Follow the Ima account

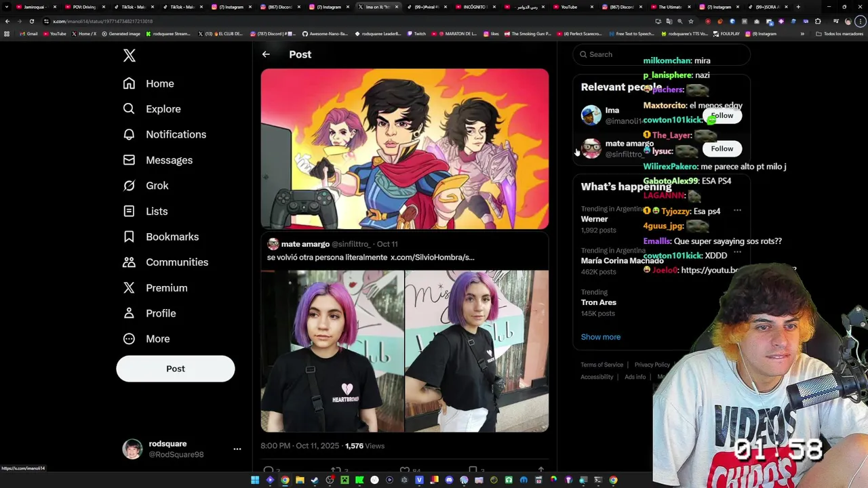[x=722, y=115]
